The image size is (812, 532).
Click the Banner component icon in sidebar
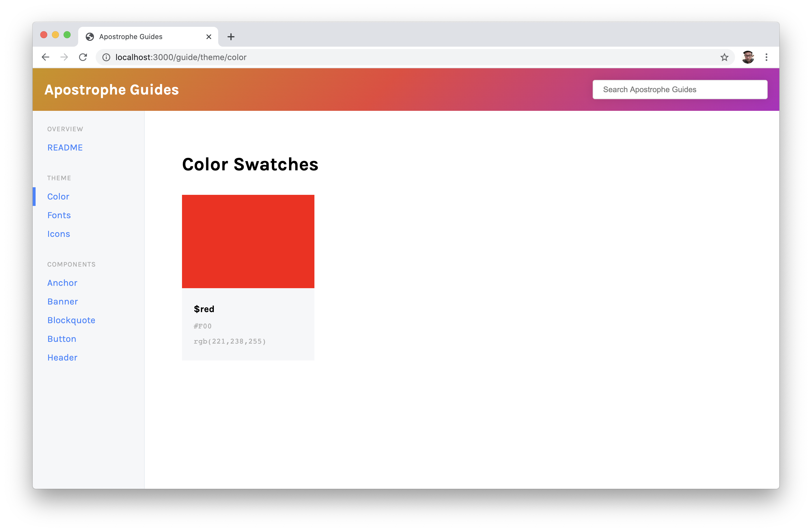point(63,301)
